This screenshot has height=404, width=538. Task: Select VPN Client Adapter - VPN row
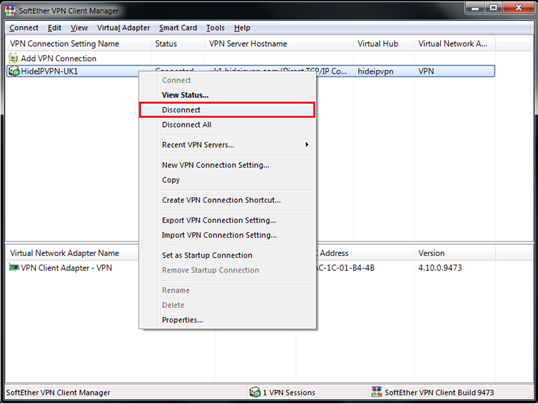point(66,268)
